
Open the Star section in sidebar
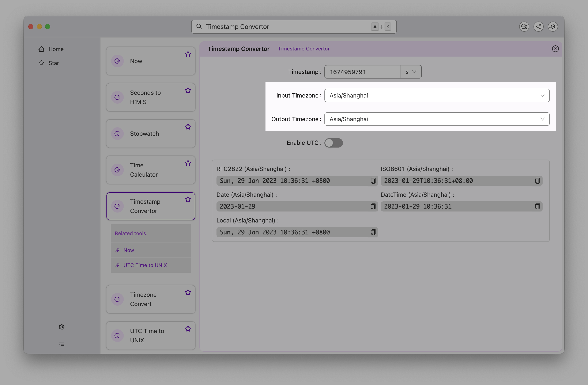pos(49,63)
